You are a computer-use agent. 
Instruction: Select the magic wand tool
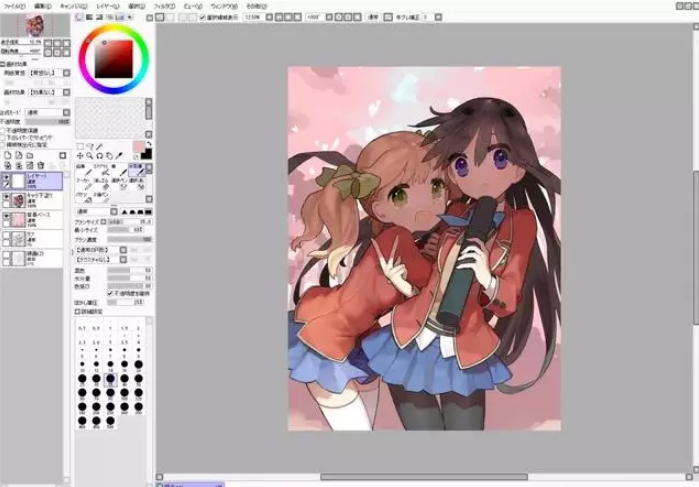coord(99,147)
